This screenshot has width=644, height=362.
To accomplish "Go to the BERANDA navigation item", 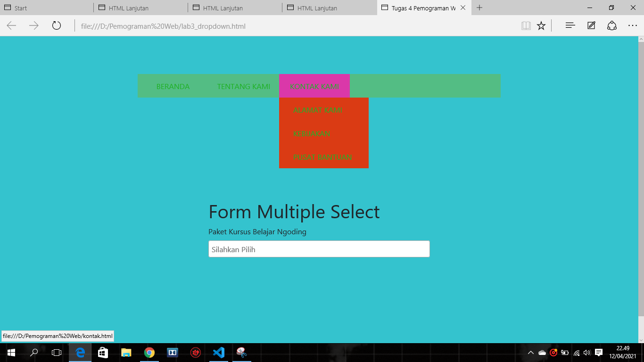I will coord(173,86).
